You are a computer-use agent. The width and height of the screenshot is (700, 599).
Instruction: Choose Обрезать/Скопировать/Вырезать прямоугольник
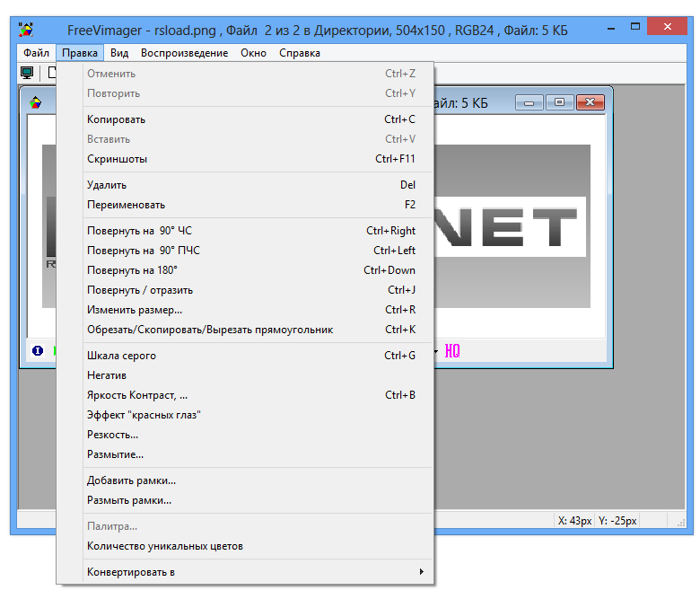click(x=245, y=330)
